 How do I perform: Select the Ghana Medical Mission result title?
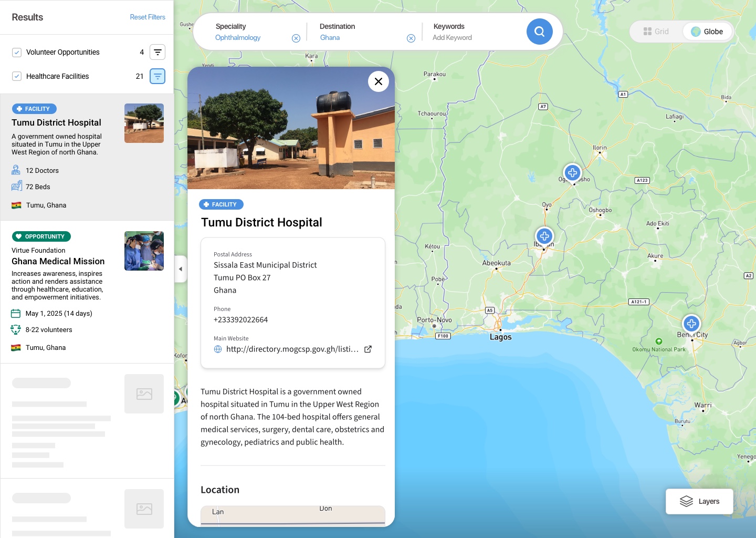click(58, 261)
